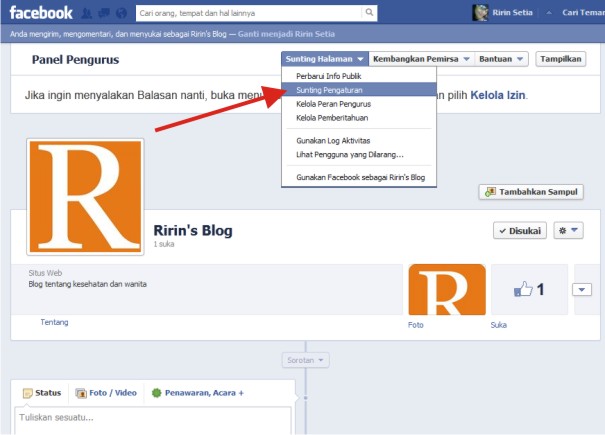Open Sunting Halaman dropdown
This screenshot has height=435, width=605.
click(325, 59)
